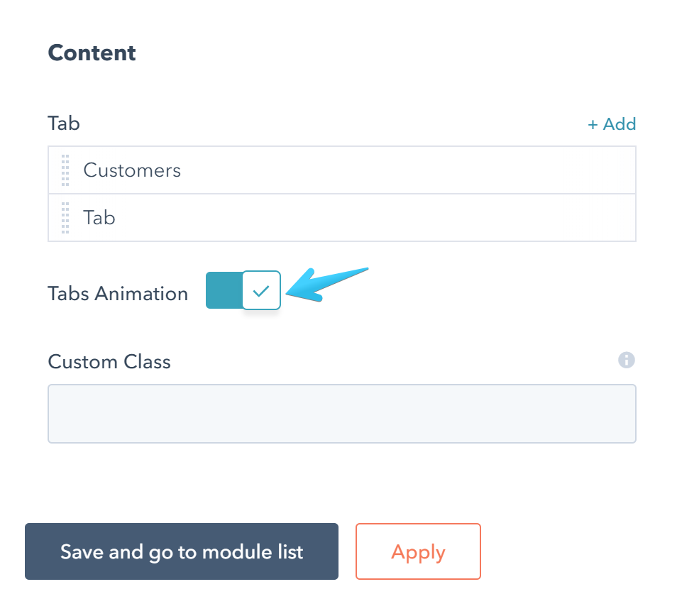This screenshot has width=677, height=616.
Task: Click the "Content" section heading
Action: pyautogui.click(x=92, y=53)
